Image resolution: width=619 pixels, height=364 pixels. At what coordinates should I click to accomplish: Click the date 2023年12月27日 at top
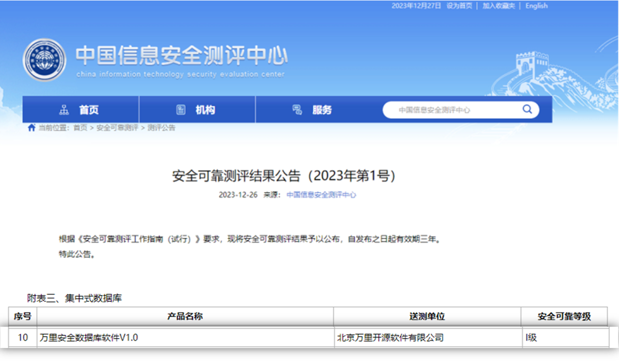click(x=416, y=6)
